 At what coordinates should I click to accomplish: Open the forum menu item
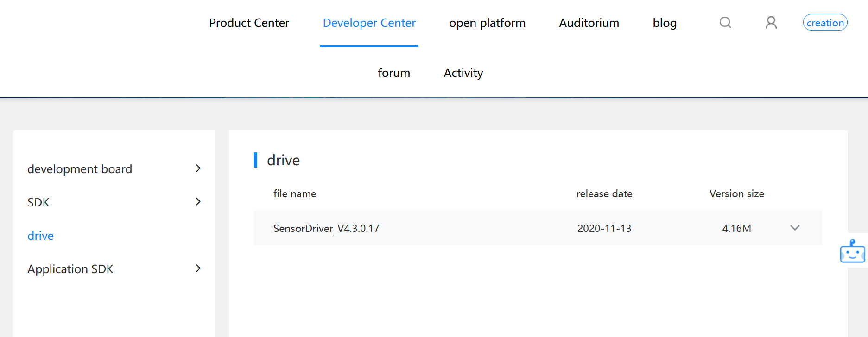[394, 73]
